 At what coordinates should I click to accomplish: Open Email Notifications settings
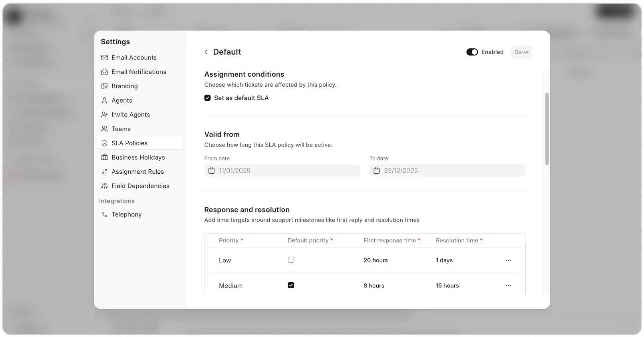click(139, 72)
